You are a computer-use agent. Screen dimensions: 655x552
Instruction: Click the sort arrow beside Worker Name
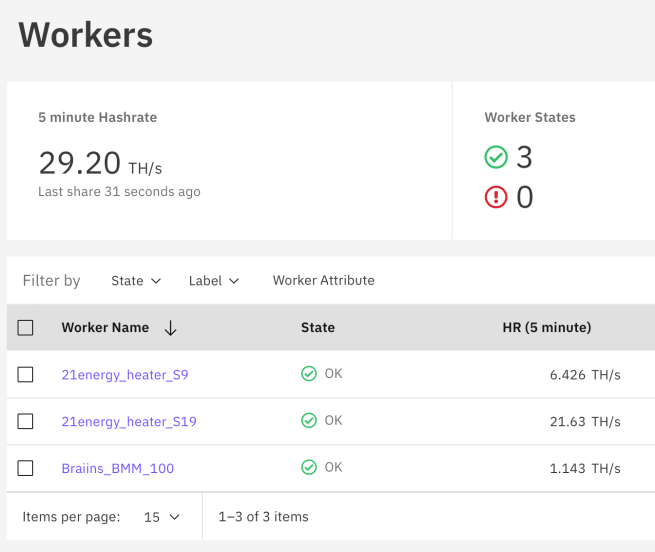(170, 328)
